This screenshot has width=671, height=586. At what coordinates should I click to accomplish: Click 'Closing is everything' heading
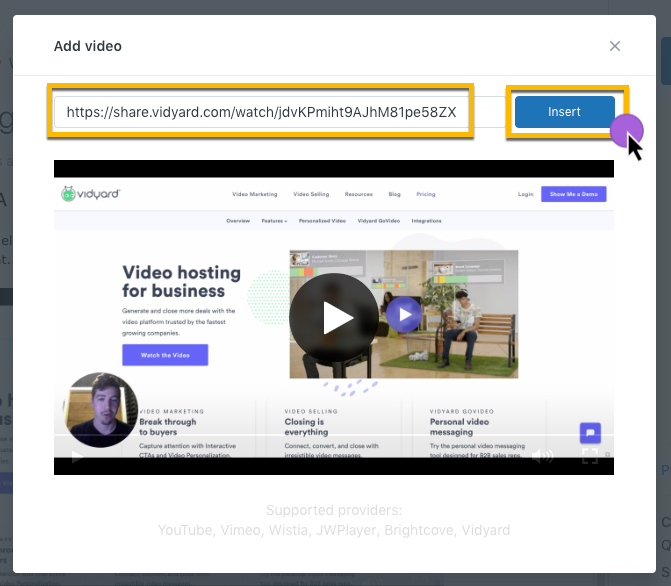306,427
